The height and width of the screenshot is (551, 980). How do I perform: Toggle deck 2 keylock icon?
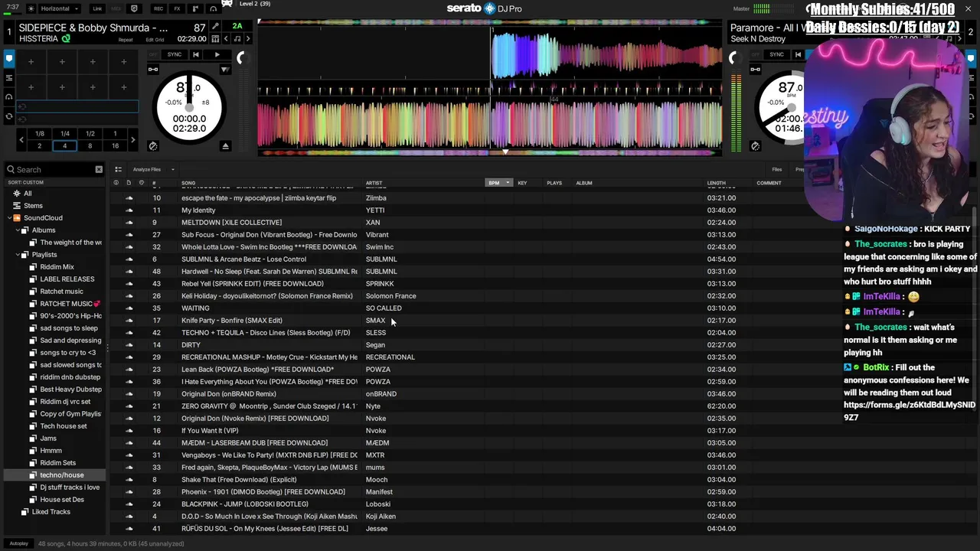point(756,70)
